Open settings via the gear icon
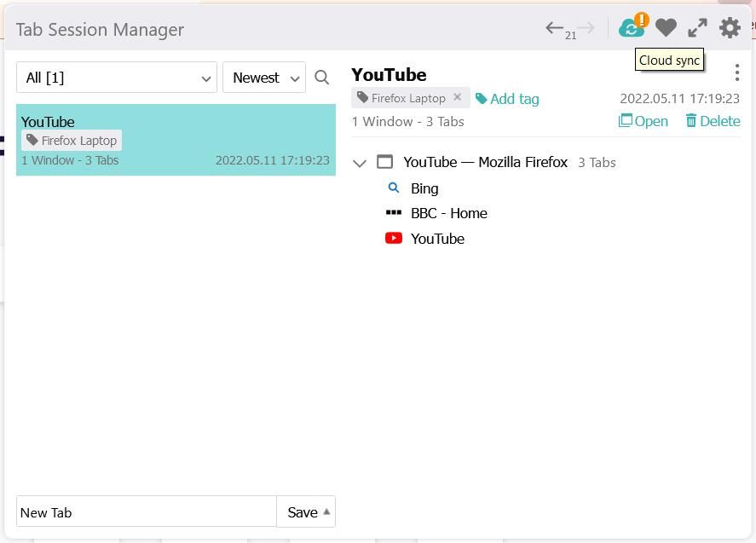 pyautogui.click(x=730, y=28)
